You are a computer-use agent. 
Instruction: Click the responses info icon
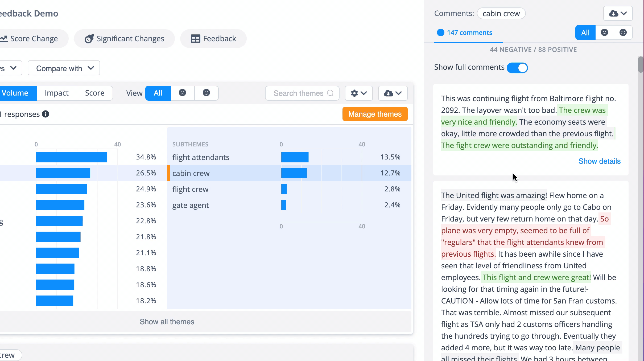pos(46,114)
